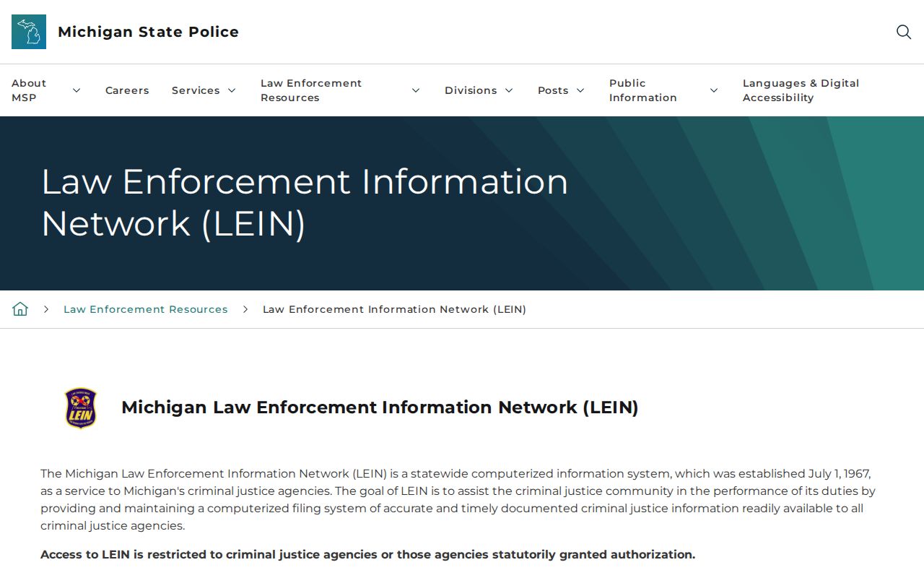Open the Careers menu item
Image resolution: width=924 pixels, height=578 pixels.
pos(127,90)
